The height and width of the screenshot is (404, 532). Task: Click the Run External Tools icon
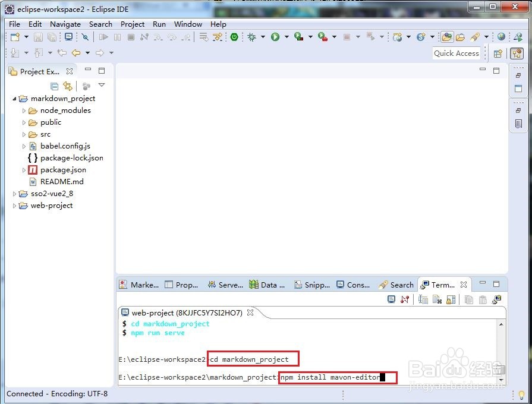[x=323, y=37]
